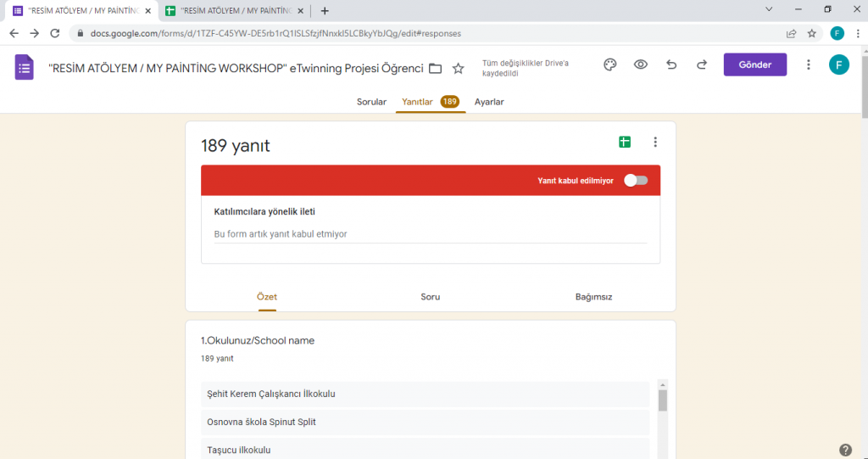Expand the Chrome tab search chevron
Image resolution: width=868 pixels, height=459 pixels.
769,9
